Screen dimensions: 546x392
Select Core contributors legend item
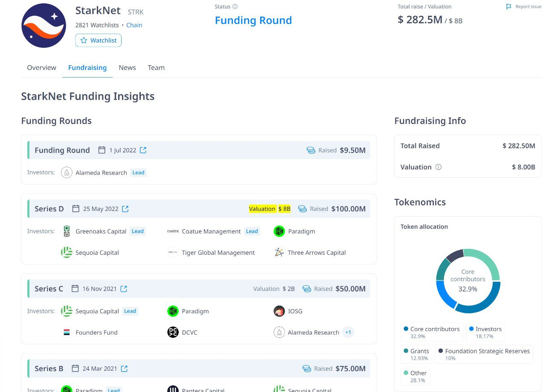coord(431,332)
